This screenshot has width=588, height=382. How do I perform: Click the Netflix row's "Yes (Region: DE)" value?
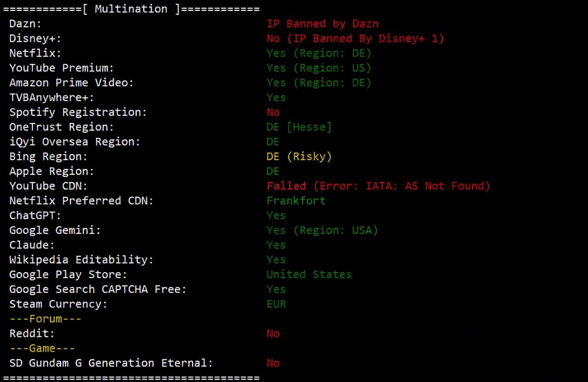[x=319, y=53]
